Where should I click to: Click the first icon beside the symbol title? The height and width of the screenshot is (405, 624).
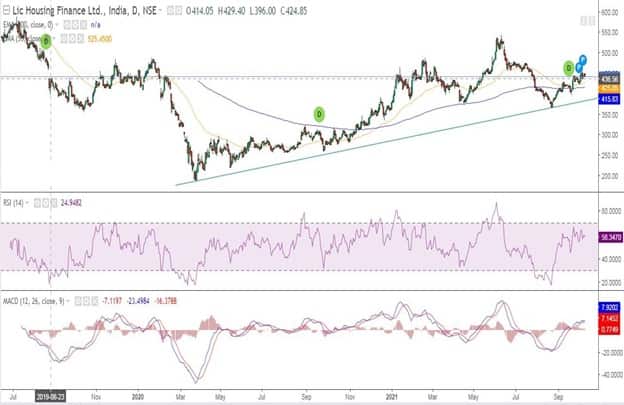click(170, 11)
